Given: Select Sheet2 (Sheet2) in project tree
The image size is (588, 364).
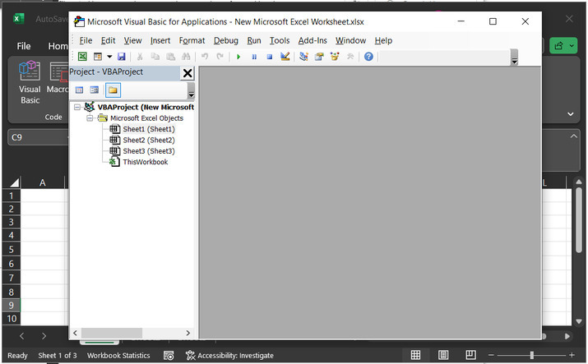Looking at the screenshot, I should pos(149,140).
